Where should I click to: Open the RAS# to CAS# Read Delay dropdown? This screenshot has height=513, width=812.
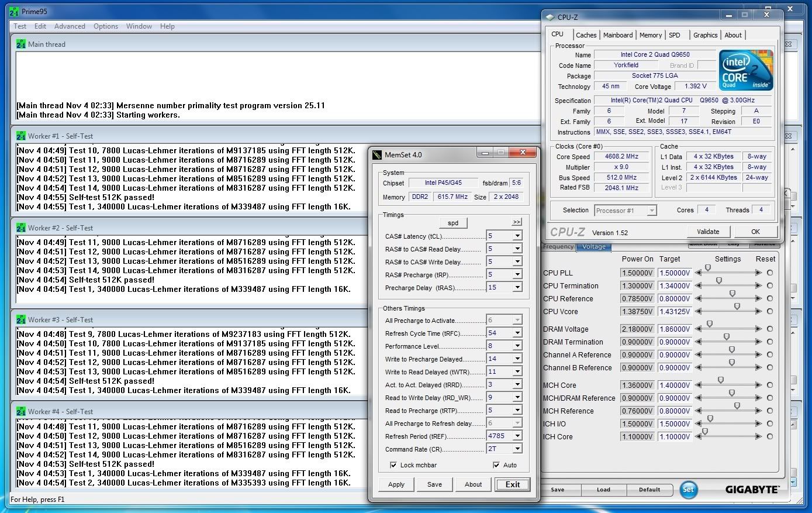tap(517, 249)
